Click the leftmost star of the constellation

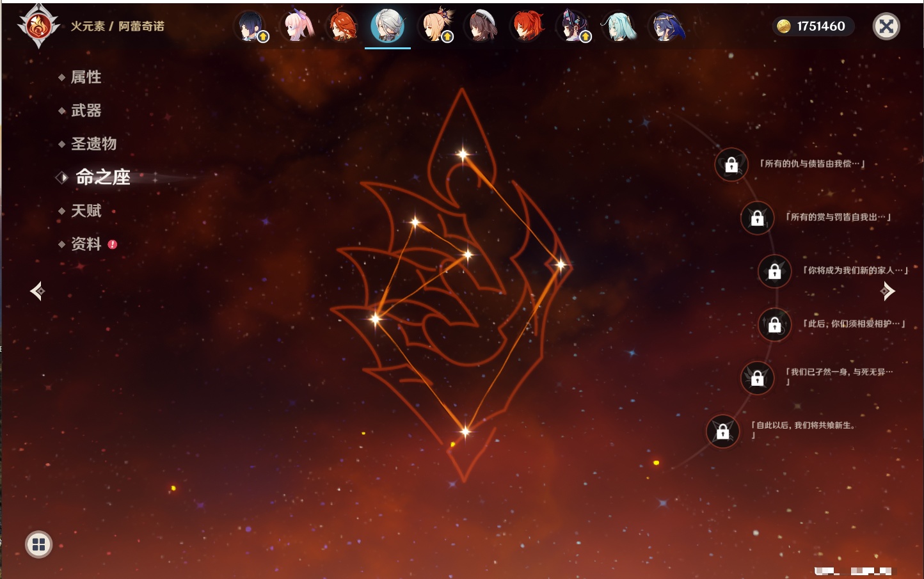(x=376, y=318)
